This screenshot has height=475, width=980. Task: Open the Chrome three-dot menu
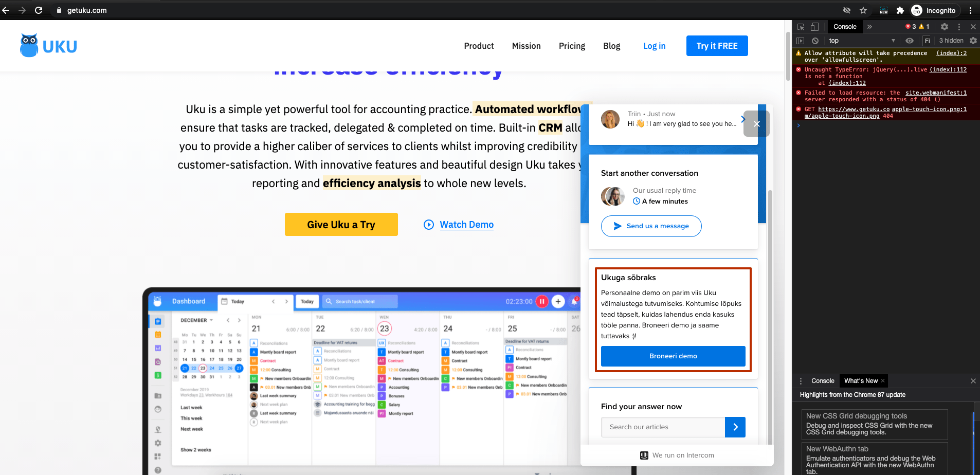click(970, 10)
